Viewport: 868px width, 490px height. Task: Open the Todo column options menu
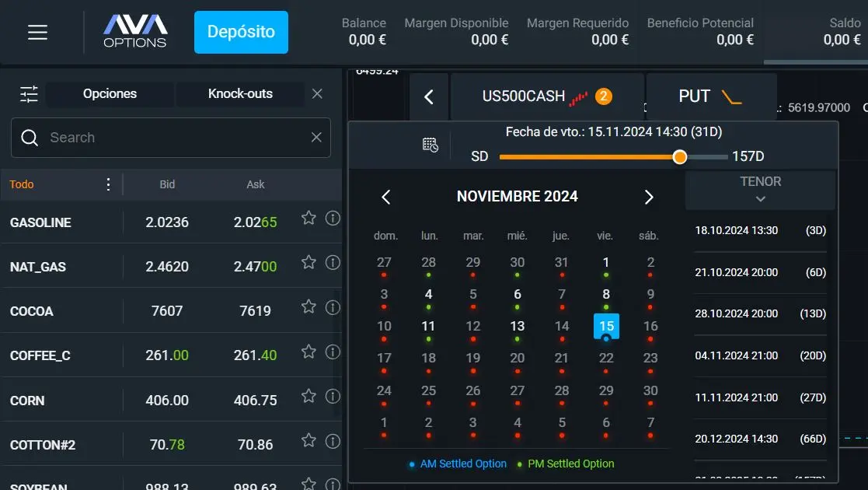pyautogui.click(x=108, y=184)
